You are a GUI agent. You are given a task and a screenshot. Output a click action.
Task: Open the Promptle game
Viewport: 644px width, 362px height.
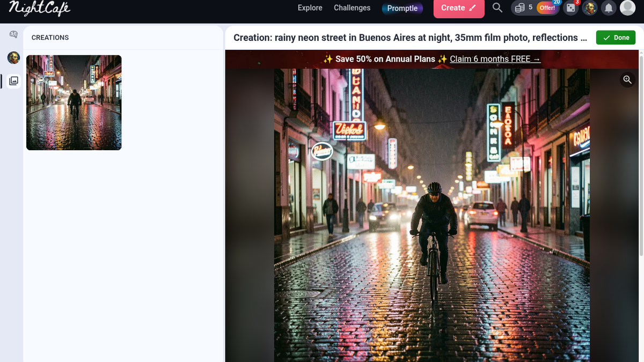click(x=402, y=8)
